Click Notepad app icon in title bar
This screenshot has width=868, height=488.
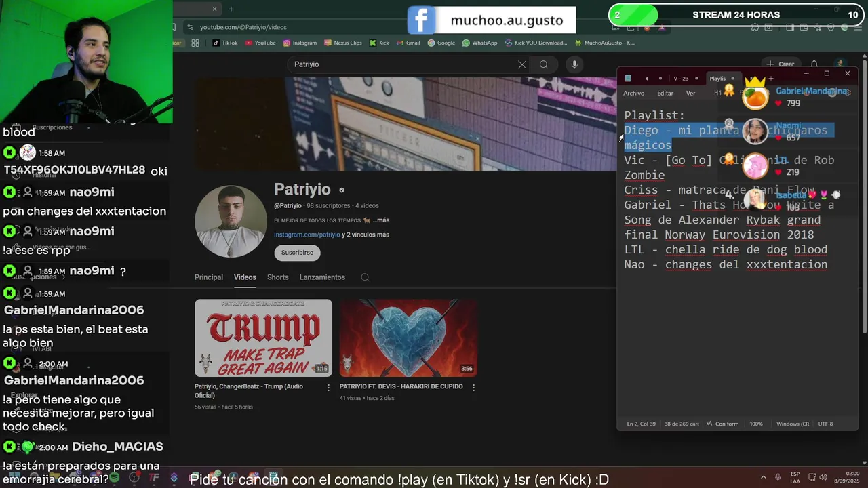pos(628,79)
